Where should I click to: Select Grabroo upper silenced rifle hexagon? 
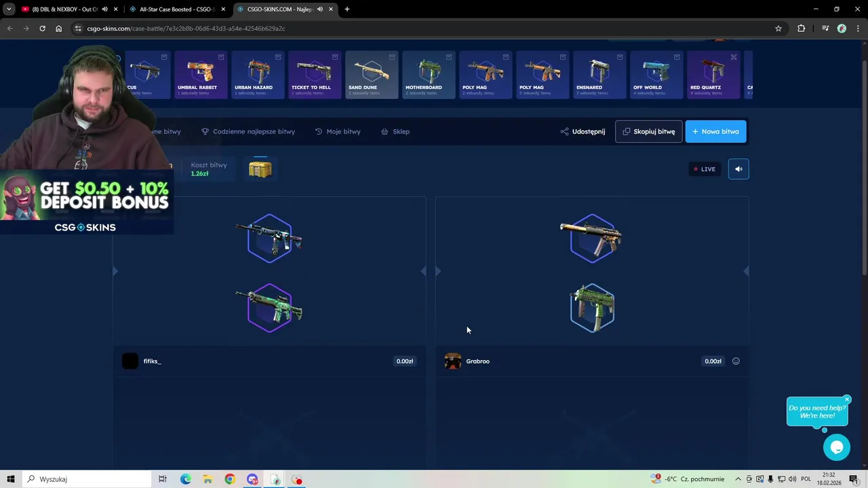point(592,238)
